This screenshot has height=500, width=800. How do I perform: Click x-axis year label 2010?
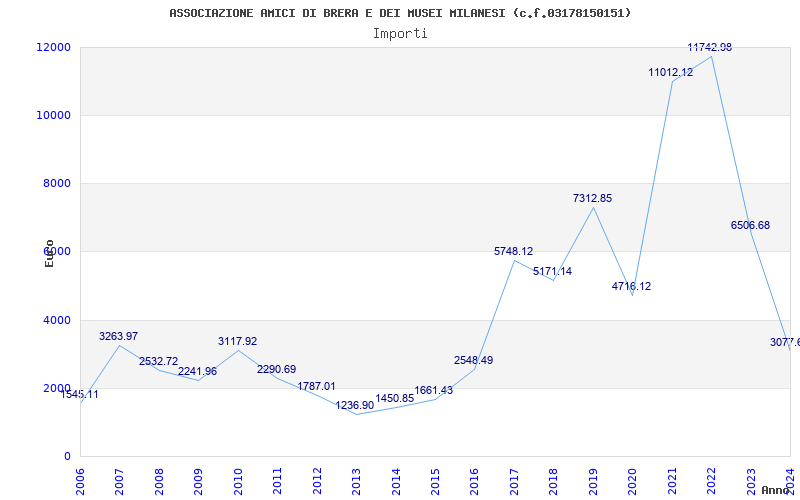pyautogui.click(x=238, y=481)
